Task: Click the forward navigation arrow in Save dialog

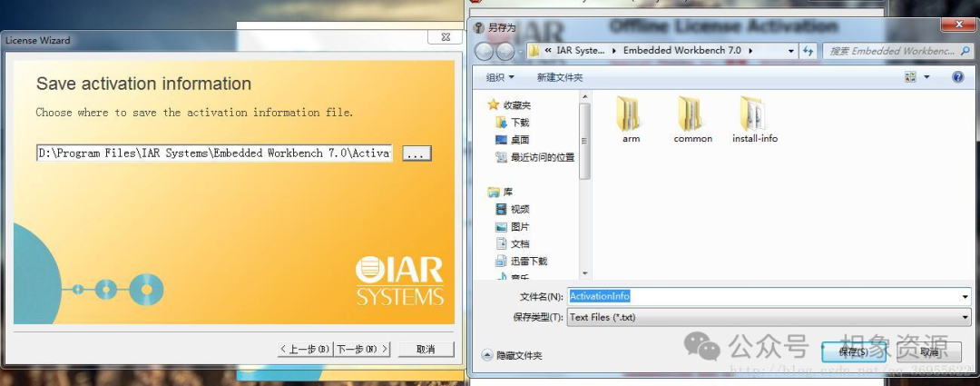Action: tap(505, 51)
